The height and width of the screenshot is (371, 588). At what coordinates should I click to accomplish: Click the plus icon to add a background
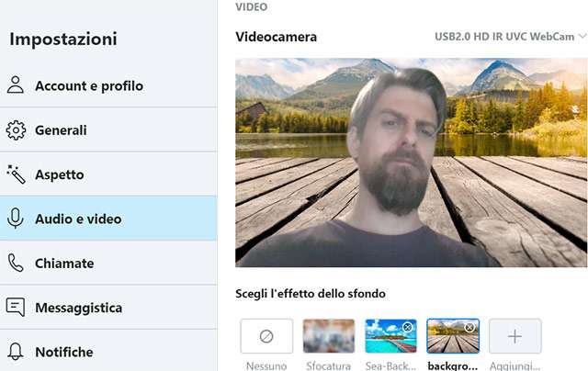(x=514, y=336)
